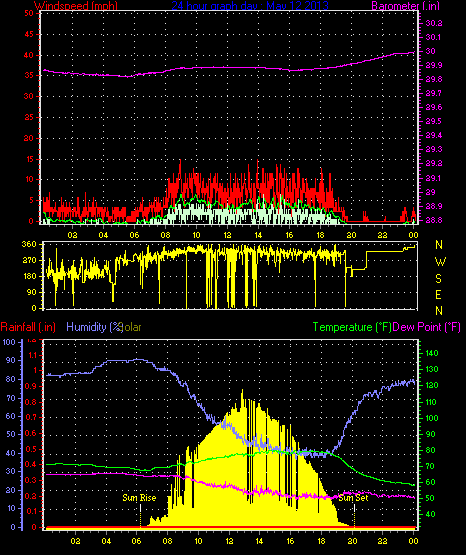Click hour 06 on the windspeed chart axis
466x555 pixels.
134,235
